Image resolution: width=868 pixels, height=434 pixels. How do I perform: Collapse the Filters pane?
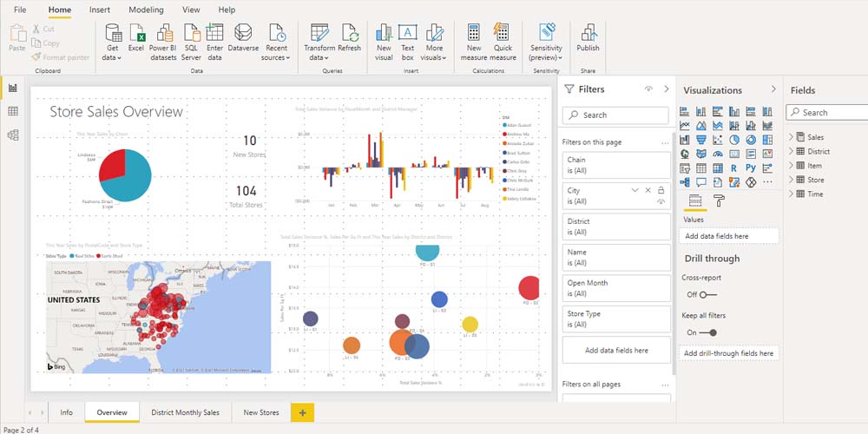667,89
